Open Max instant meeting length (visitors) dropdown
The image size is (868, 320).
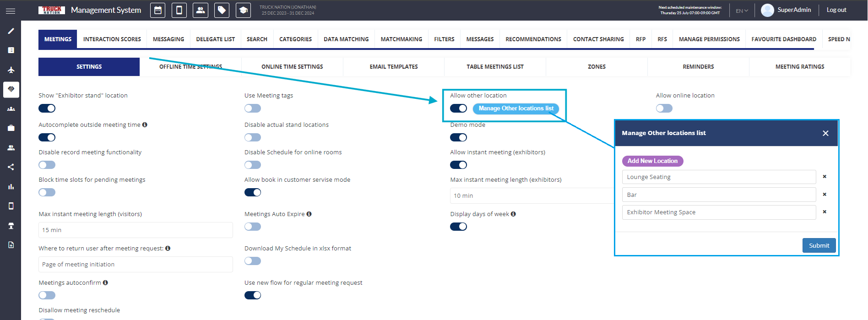136,230
